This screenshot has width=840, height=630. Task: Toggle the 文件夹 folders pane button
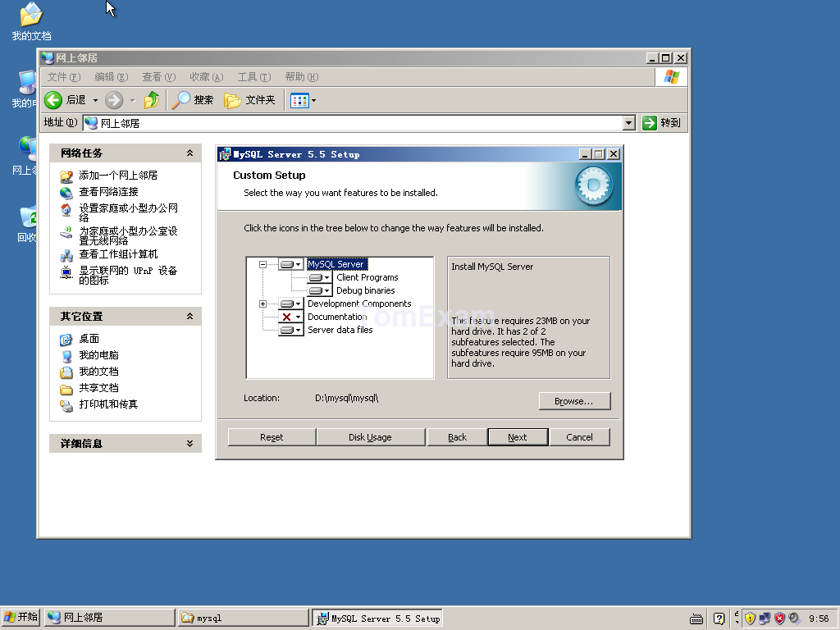(x=249, y=100)
